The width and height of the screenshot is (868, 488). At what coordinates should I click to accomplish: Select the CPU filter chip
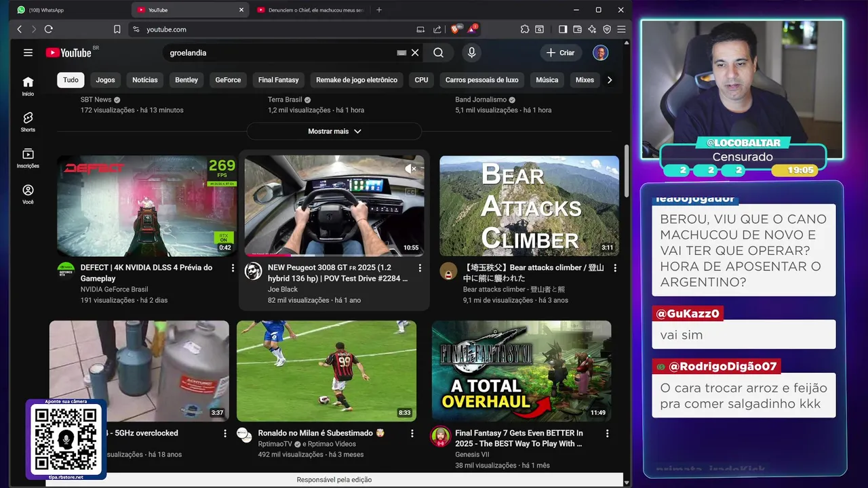point(421,80)
